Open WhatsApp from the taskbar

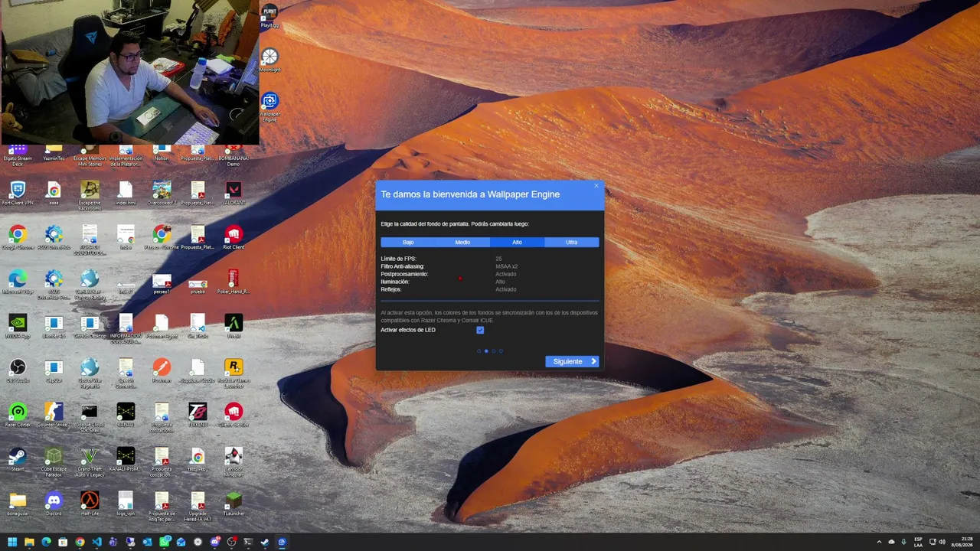[164, 543]
